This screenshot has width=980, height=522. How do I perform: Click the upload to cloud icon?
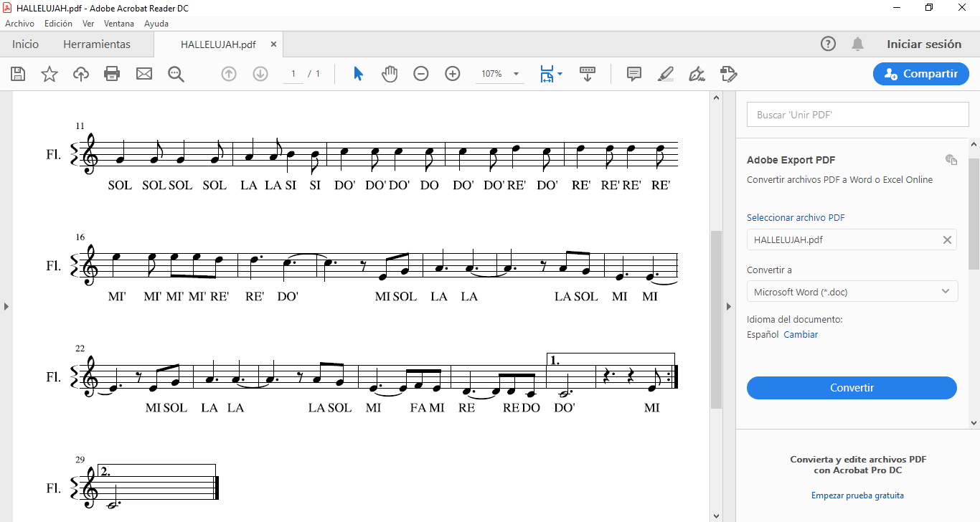coord(81,74)
